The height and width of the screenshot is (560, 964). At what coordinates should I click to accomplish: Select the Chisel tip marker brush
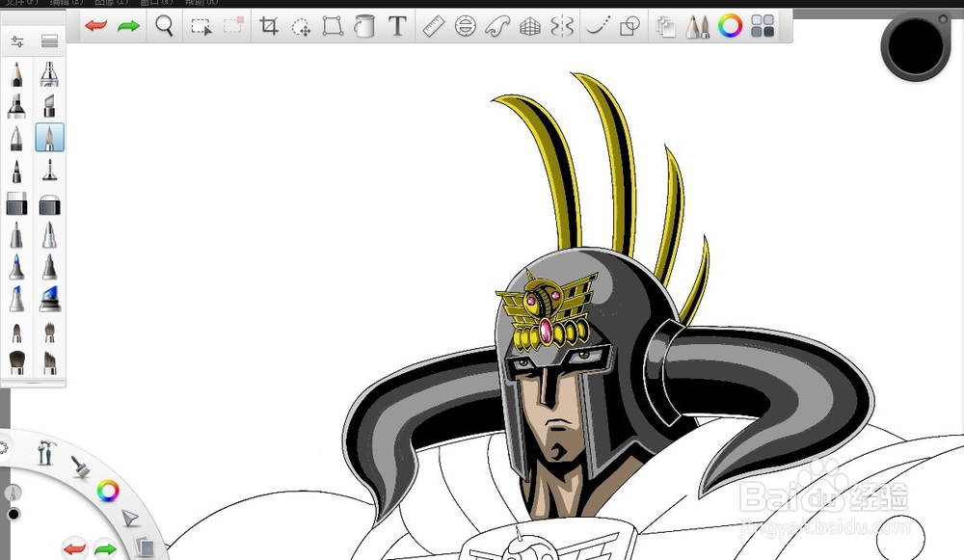(x=49, y=106)
